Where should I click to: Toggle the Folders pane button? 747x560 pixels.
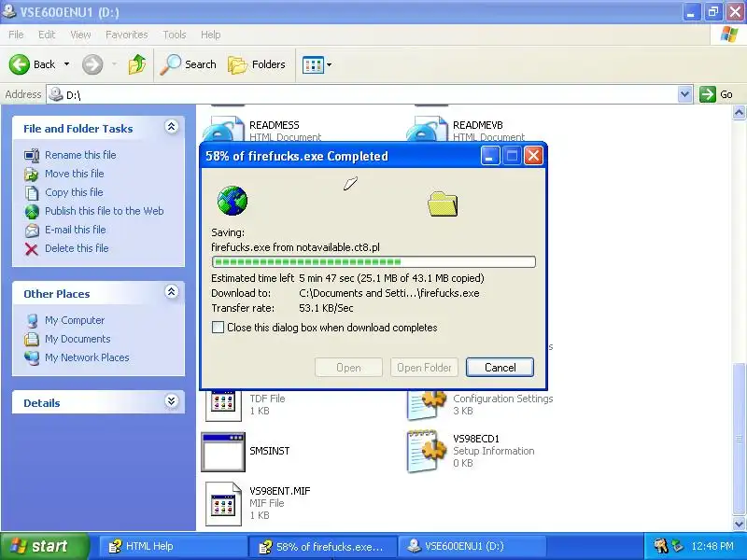257,64
